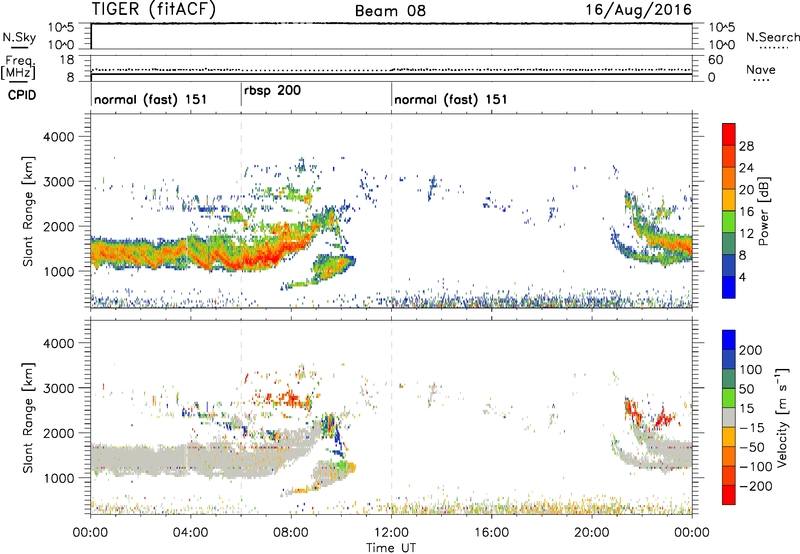800x554 pixels.
Task: Click the 'Time UT' axis title
Action: 391,548
